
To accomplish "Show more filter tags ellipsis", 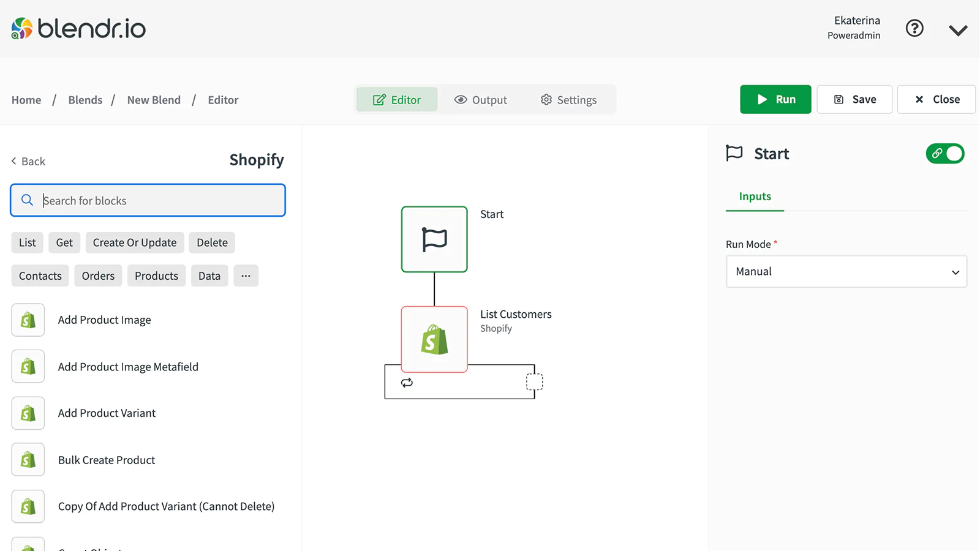I will 246,275.
